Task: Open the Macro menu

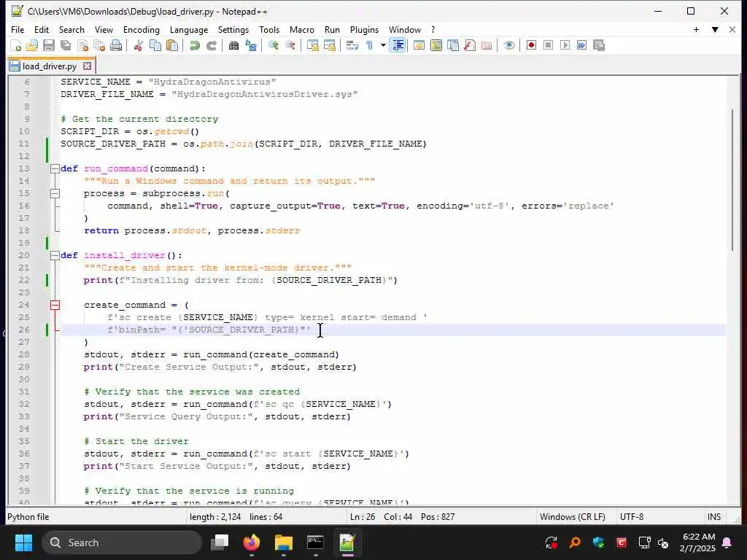Action: tap(301, 29)
